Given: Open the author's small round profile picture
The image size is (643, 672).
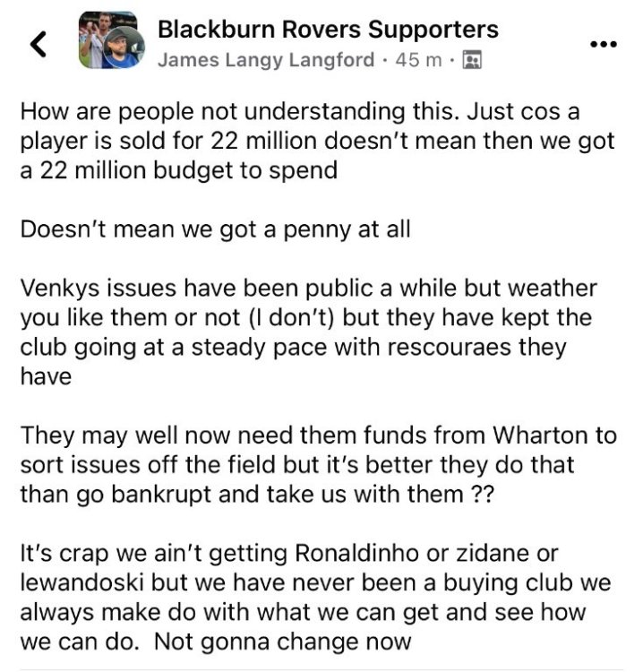Looking at the screenshot, I should pos(124,47).
